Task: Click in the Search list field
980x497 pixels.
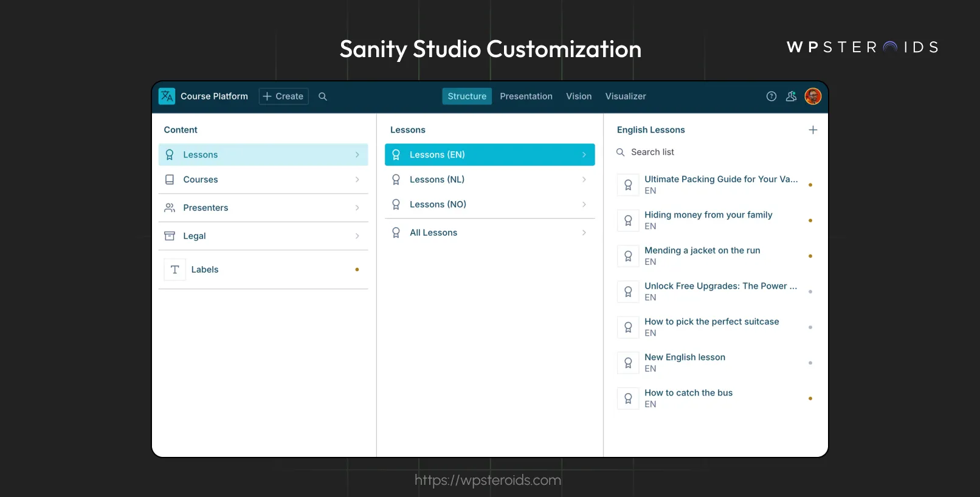Action: click(x=716, y=153)
